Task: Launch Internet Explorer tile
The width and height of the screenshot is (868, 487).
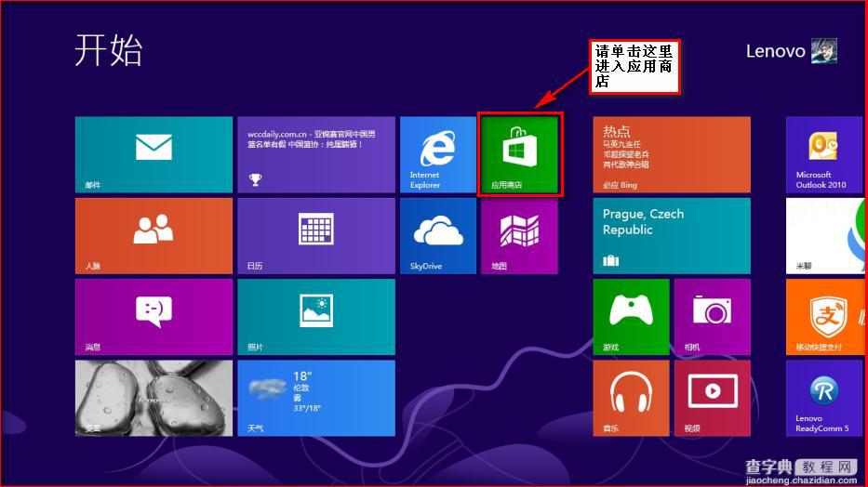Action: click(x=438, y=155)
